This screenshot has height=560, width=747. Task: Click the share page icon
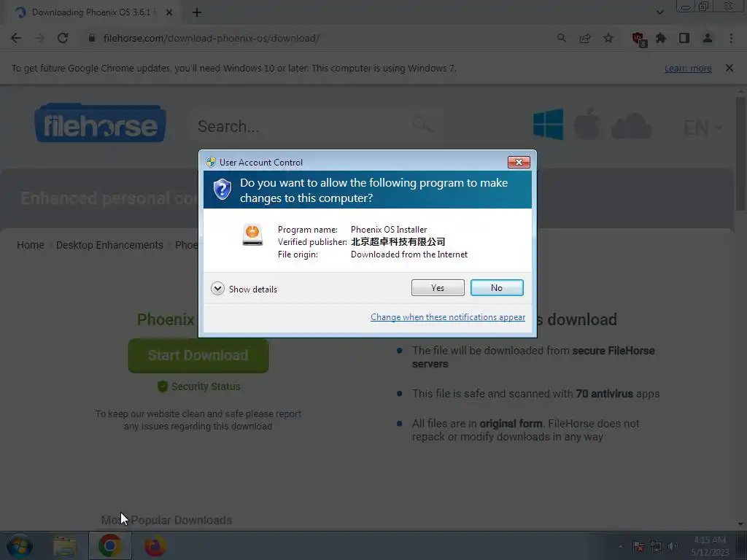pos(585,38)
